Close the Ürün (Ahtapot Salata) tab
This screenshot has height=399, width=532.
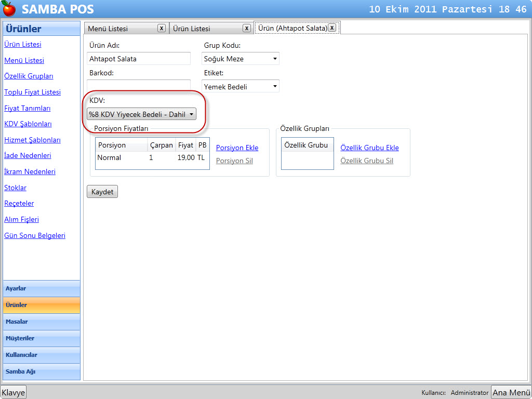pyautogui.click(x=332, y=28)
